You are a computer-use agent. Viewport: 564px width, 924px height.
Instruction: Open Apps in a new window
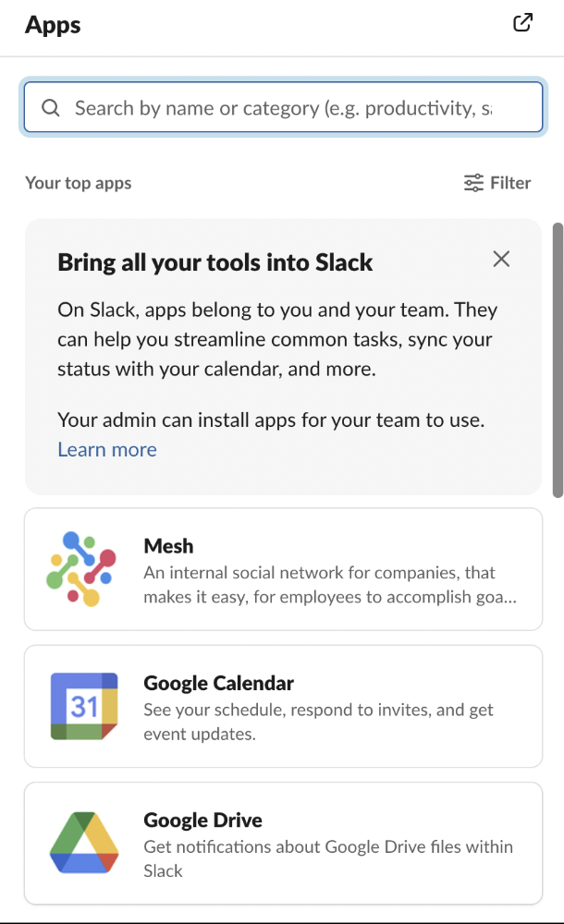point(523,22)
